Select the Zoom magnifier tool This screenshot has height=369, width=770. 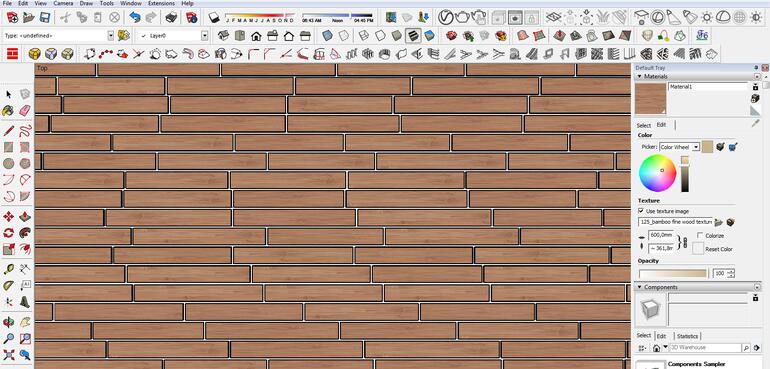point(9,339)
